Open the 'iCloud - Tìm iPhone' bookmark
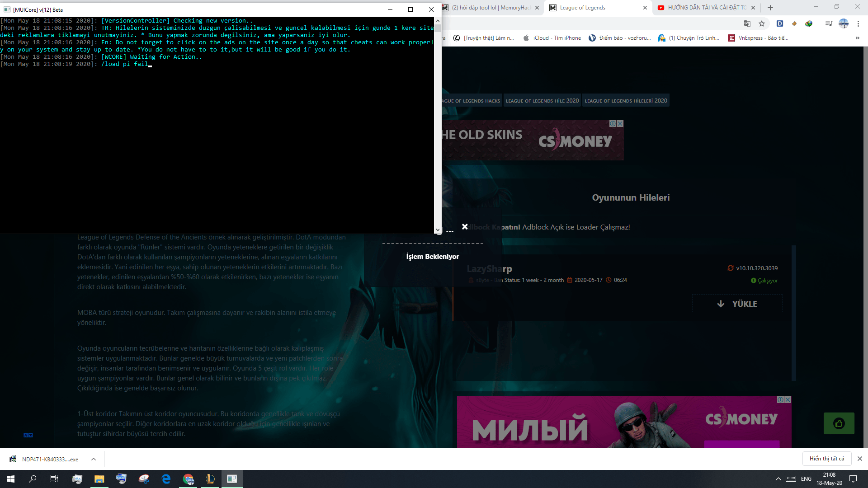868x488 pixels. point(552,38)
